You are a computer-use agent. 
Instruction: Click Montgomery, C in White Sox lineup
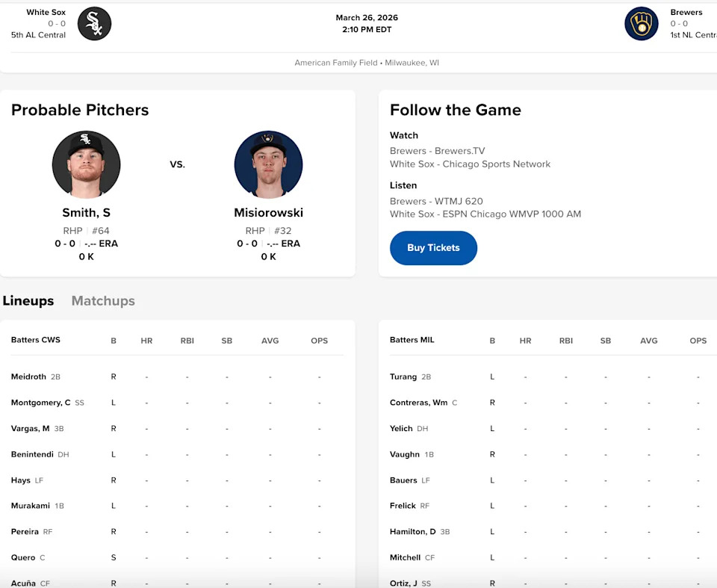[40, 403]
